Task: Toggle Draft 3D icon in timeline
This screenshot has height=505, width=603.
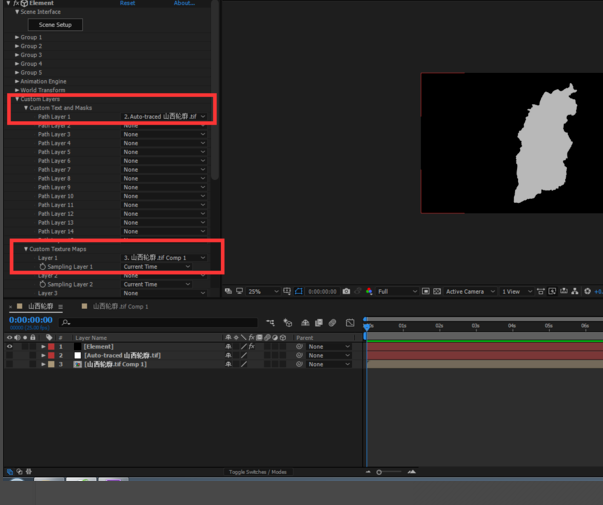Action: (x=288, y=323)
